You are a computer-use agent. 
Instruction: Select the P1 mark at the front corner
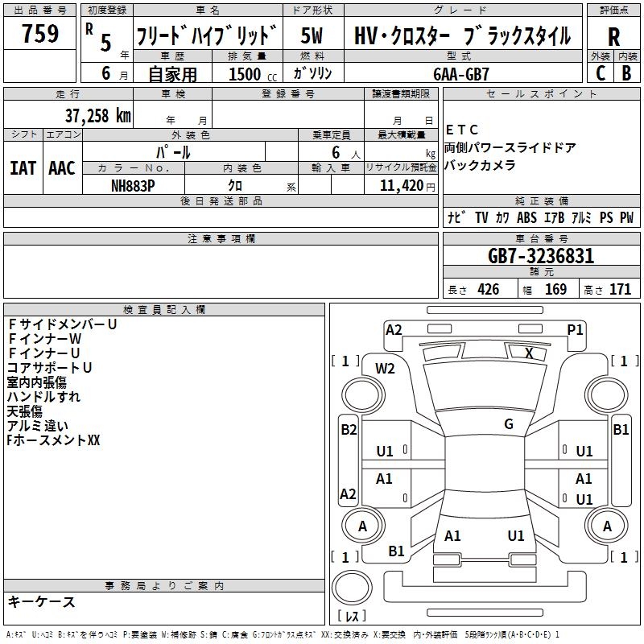pos(575,329)
